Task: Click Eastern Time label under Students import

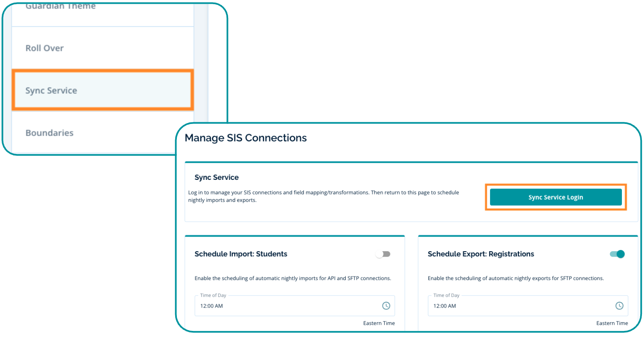Action: coord(379,323)
